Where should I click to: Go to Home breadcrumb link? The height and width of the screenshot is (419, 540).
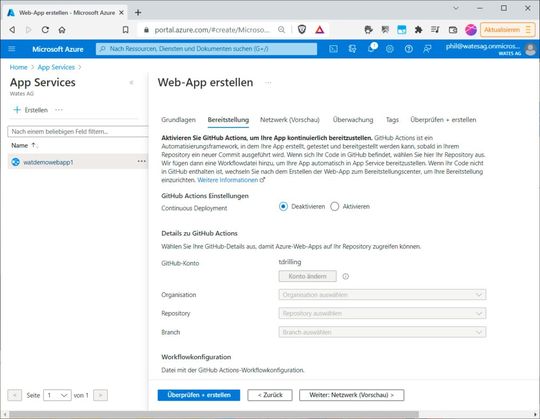click(x=18, y=67)
